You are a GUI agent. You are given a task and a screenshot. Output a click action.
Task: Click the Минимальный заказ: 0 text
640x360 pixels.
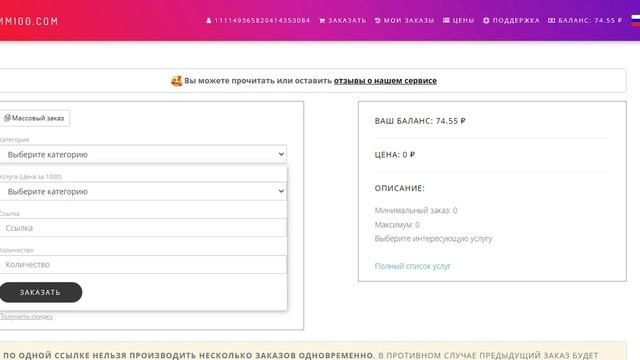416,211
